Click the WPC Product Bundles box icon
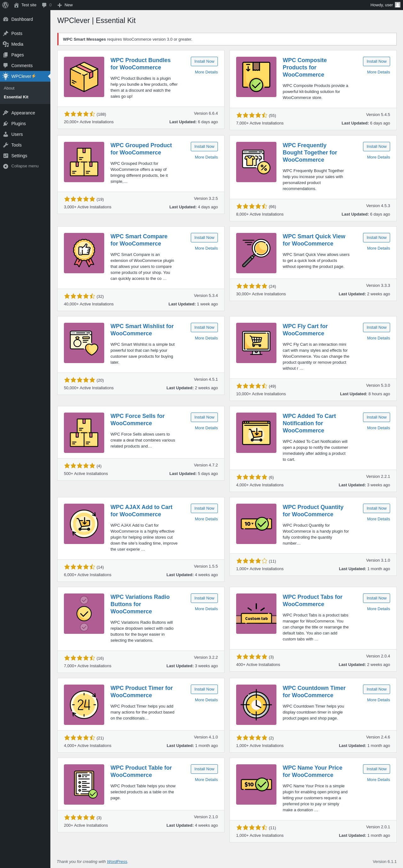403x868 pixels. [84, 77]
